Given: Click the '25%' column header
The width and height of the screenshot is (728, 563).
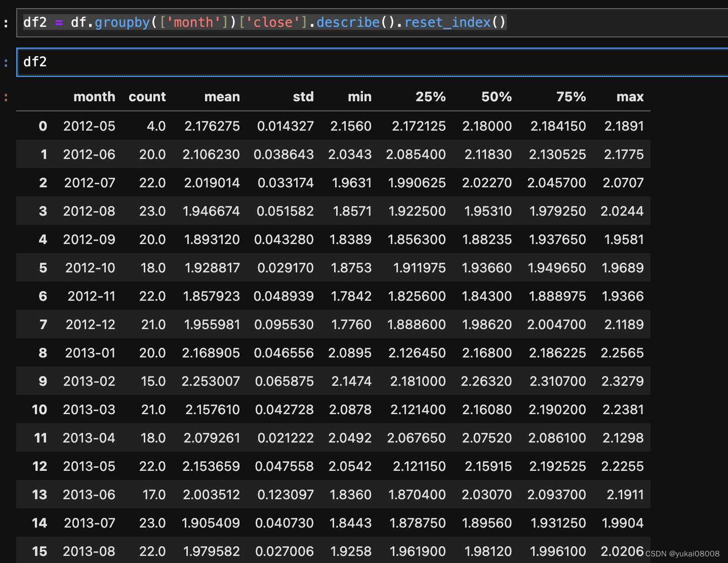Looking at the screenshot, I should [x=431, y=97].
